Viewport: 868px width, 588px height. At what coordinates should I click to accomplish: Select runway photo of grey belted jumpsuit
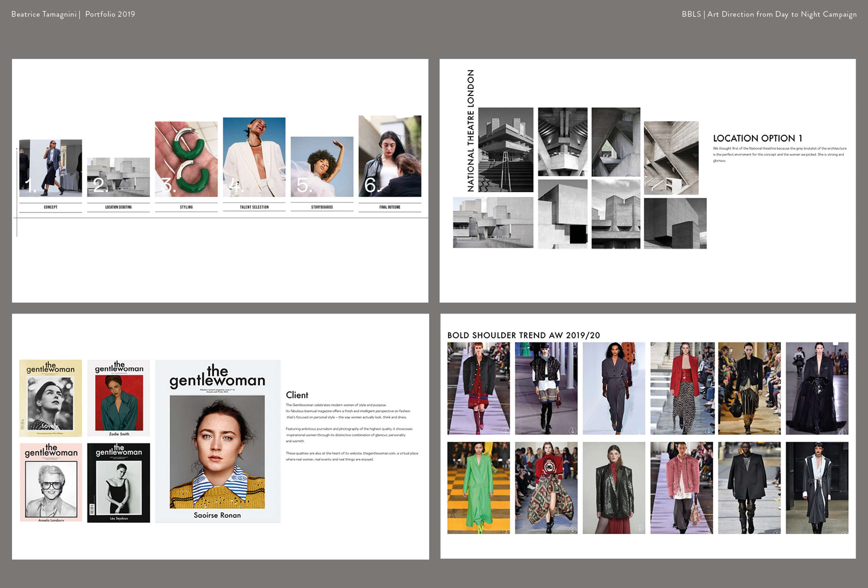(614, 388)
